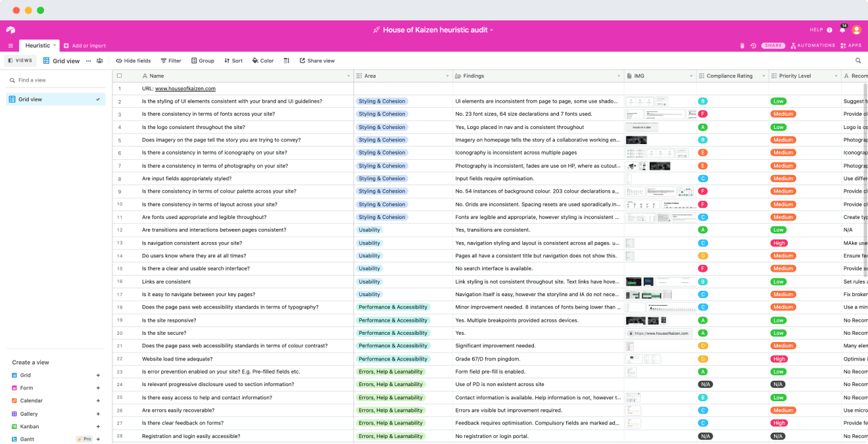This screenshot has width=868, height=444.
Task: Add a Grid view with plus icon
Action: (98, 376)
